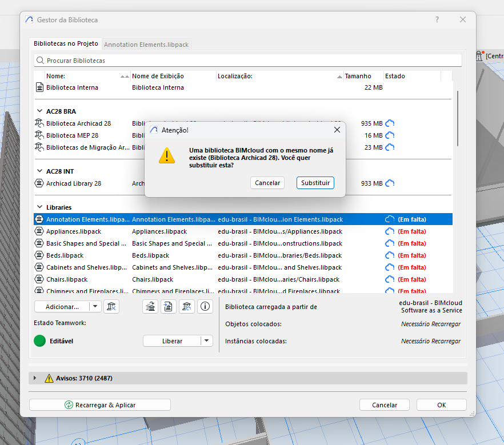Click the cloud icon in Appliances.libpack row

[x=390, y=231]
